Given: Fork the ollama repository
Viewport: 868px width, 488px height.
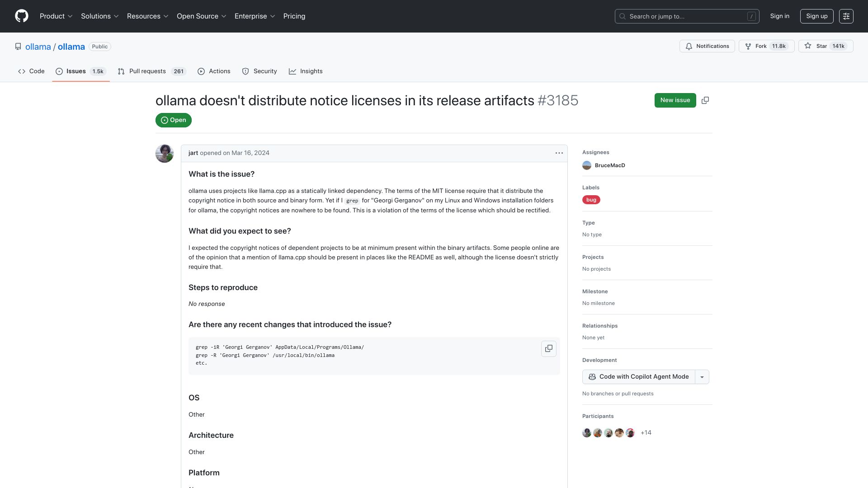Looking at the screenshot, I should 766,46.
